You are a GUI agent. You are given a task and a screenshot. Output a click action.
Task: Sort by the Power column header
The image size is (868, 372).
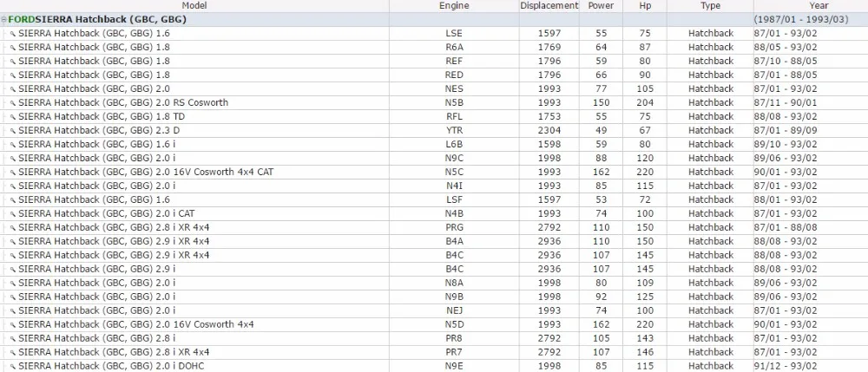(x=601, y=5)
